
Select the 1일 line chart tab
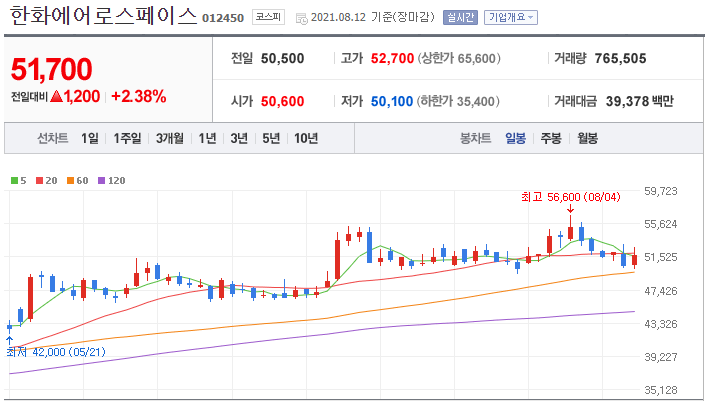tap(89, 138)
